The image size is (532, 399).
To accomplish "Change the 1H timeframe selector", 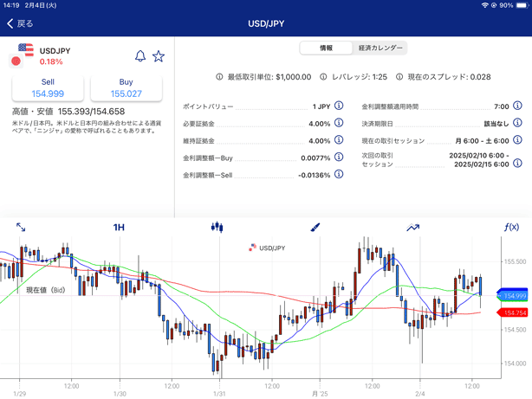I will coord(119,228).
